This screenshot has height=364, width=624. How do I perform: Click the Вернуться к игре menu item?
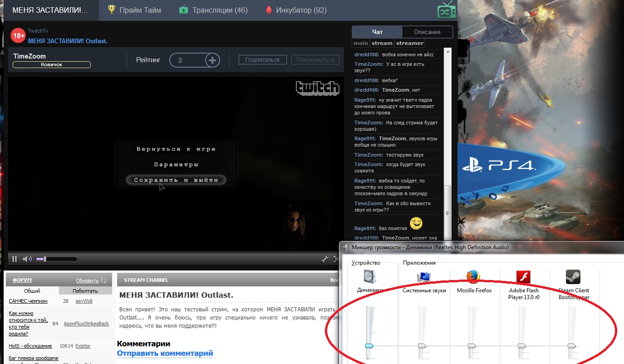[176, 149]
